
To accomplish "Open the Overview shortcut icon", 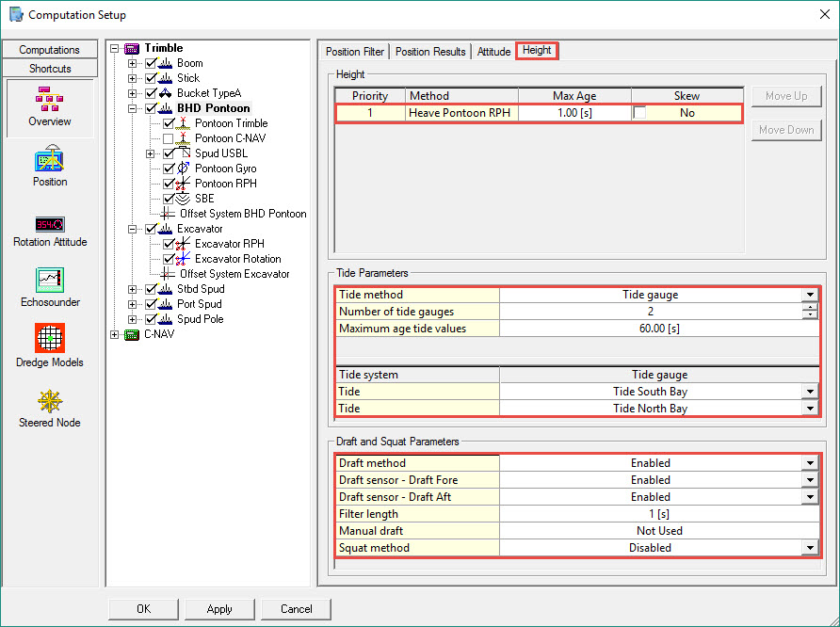I will (50, 100).
